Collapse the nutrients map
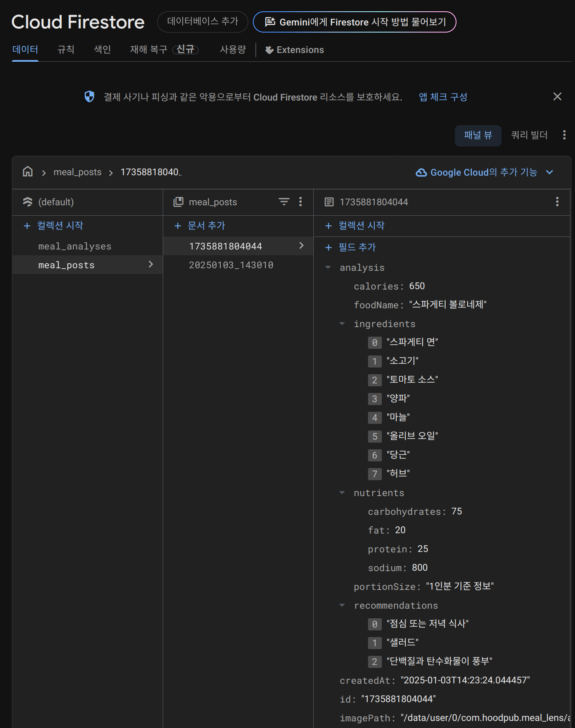 pos(342,493)
